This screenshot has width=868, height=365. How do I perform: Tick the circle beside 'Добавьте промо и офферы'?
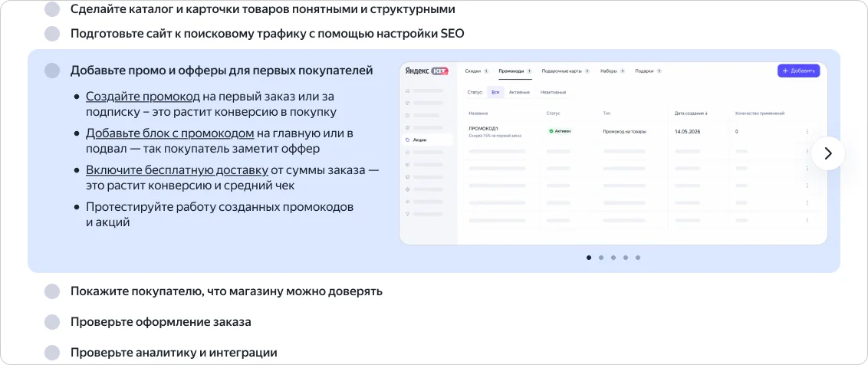tap(52, 71)
